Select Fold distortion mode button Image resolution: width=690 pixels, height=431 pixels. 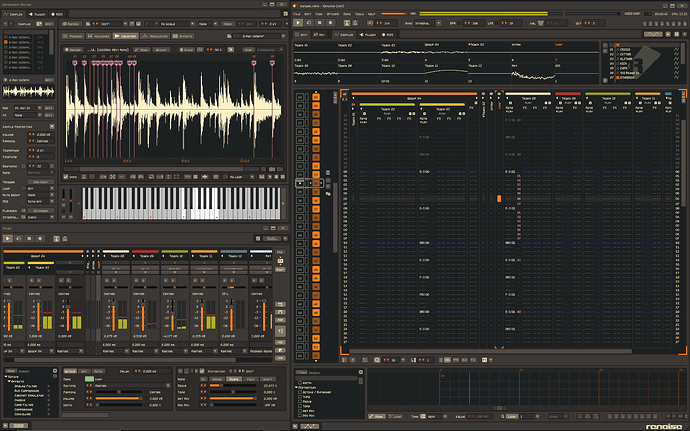point(250,379)
